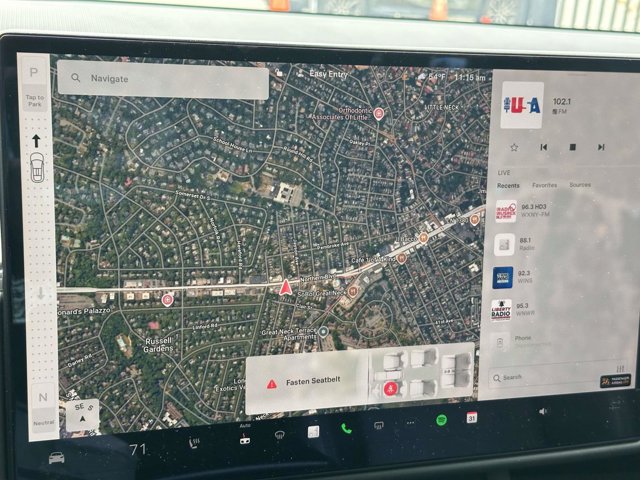This screenshot has width=640, height=480.
Task: Tap the Cafe restaurant pin on the map
Action: [x=402, y=258]
